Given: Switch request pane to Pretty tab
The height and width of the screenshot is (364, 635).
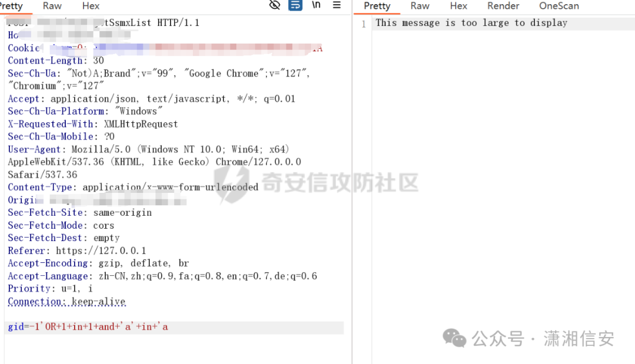Looking at the screenshot, I should 11,6.
